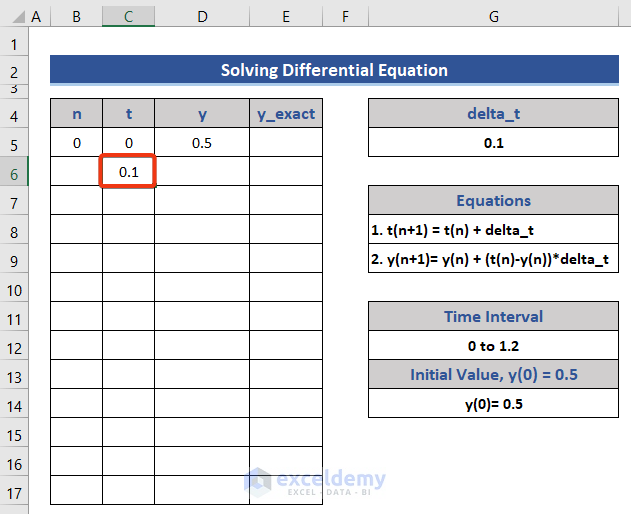The width and height of the screenshot is (631, 514).
Task: Click the 'delta_t' header cell
Action: coord(493,114)
